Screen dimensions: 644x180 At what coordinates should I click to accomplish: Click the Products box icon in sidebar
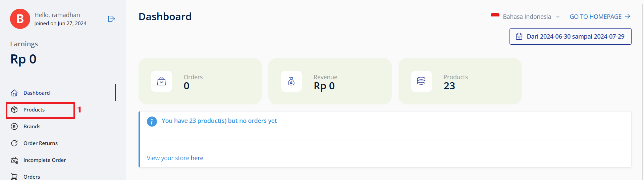tap(14, 110)
